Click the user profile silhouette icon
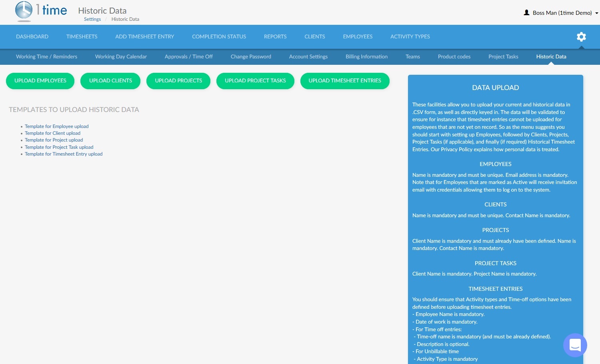Viewport: 600px width, 364px height. tap(526, 13)
